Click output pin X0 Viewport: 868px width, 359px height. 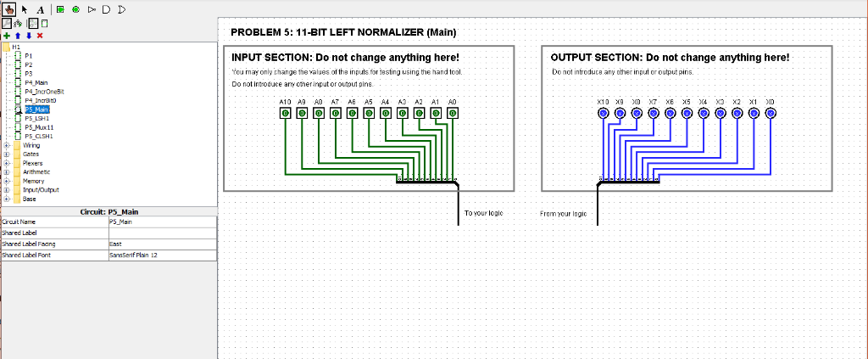click(771, 113)
